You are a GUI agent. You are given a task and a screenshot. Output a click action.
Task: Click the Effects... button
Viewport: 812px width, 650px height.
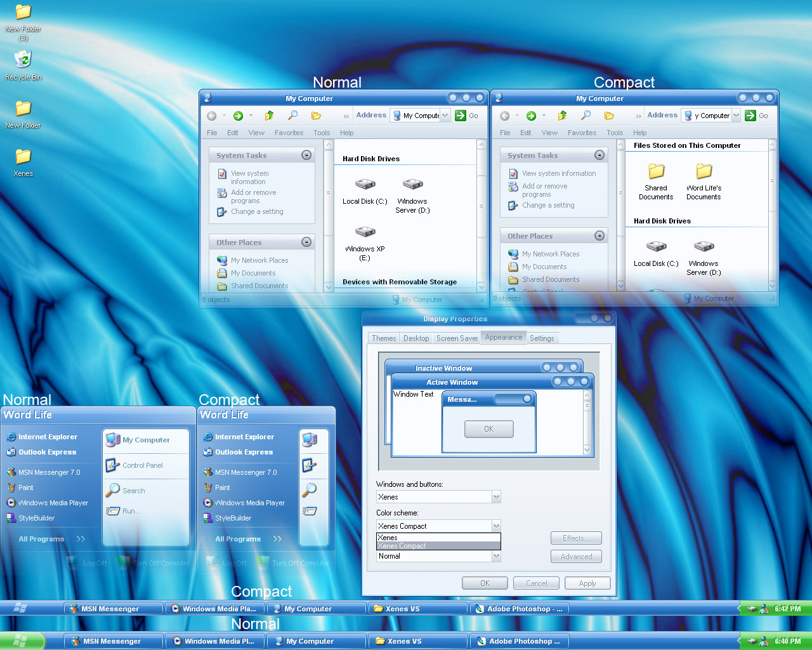[576, 538]
